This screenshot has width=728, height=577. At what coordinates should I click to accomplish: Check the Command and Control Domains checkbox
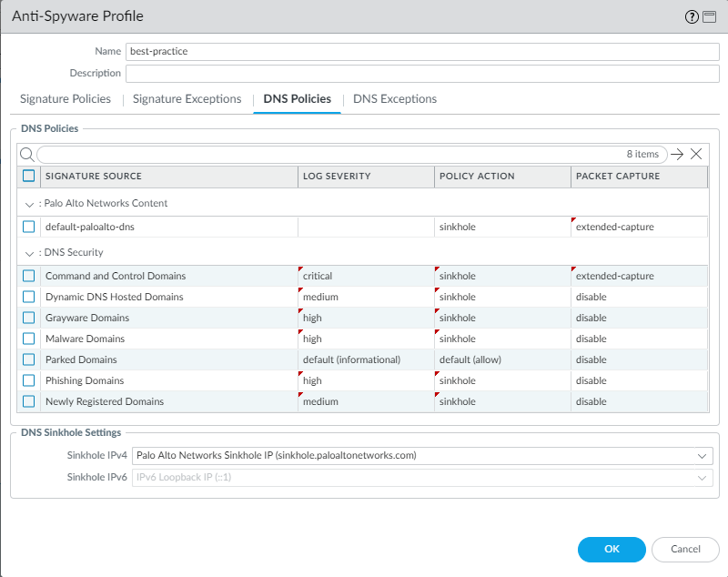pos(29,276)
